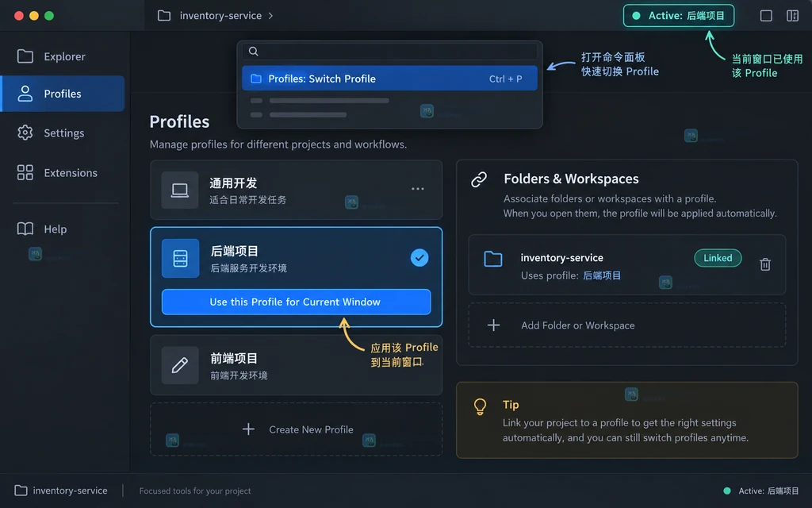This screenshot has width=812, height=508.
Task: Click the link icon by Folders & Workspaces
Action: coord(479,179)
